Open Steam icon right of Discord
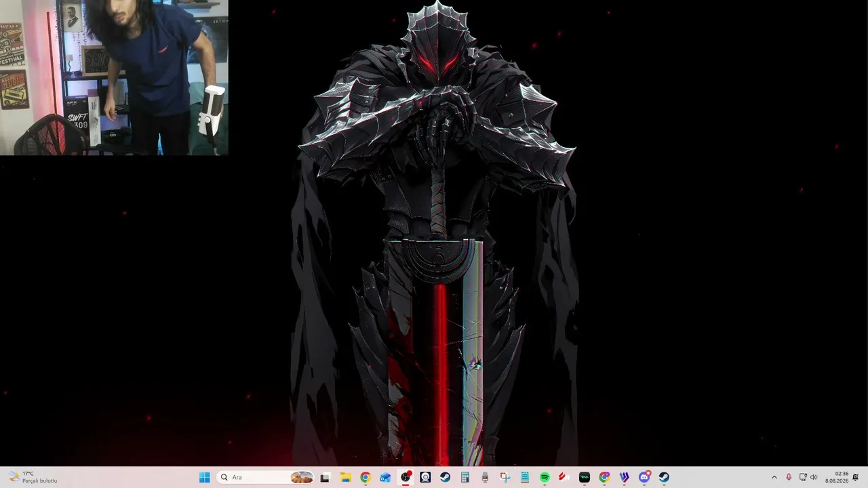Viewport: 868px width, 488px height. (664, 477)
